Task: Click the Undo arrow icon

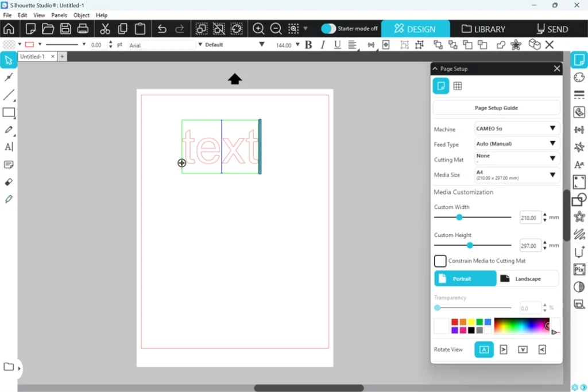Action: [162, 29]
